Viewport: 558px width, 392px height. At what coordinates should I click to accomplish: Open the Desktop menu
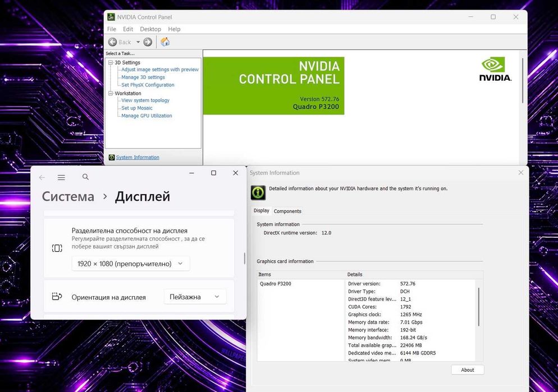(x=150, y=29)
